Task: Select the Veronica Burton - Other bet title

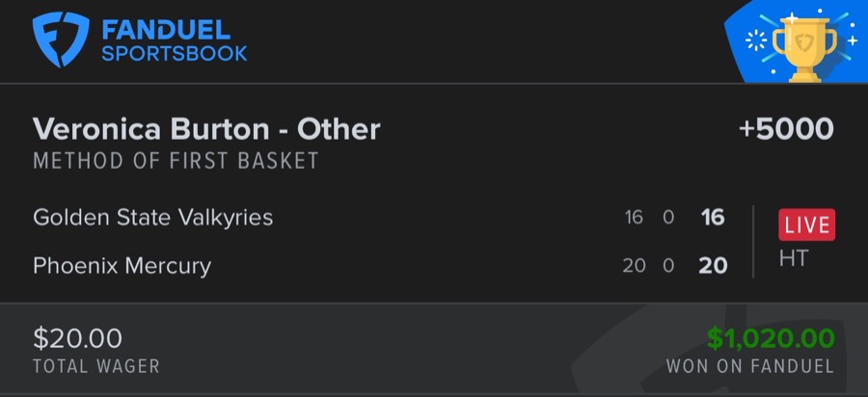Action: [206, 129]
